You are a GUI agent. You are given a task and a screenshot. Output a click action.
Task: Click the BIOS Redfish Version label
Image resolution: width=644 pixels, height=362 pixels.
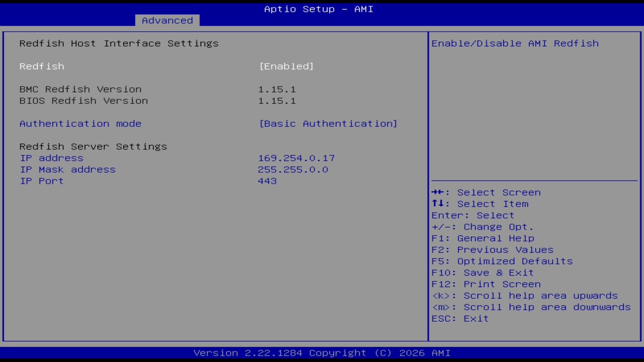click(84, 101)
